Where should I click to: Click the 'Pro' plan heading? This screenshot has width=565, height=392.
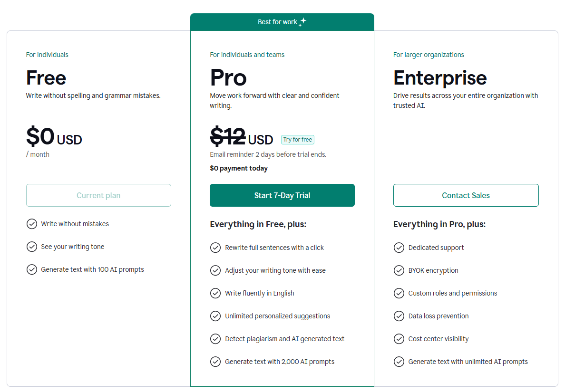(228, 77)
